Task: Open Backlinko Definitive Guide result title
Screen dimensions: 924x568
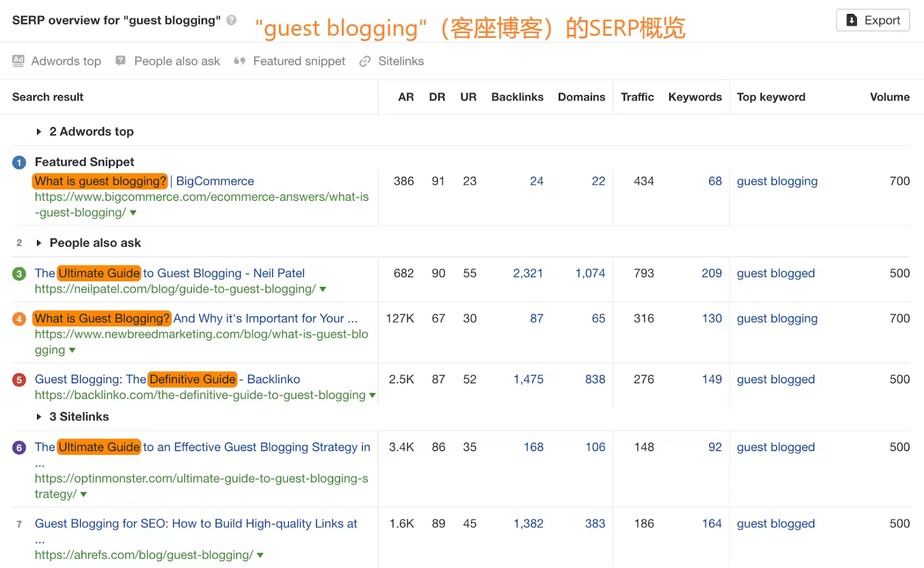Action: [167, 379]
